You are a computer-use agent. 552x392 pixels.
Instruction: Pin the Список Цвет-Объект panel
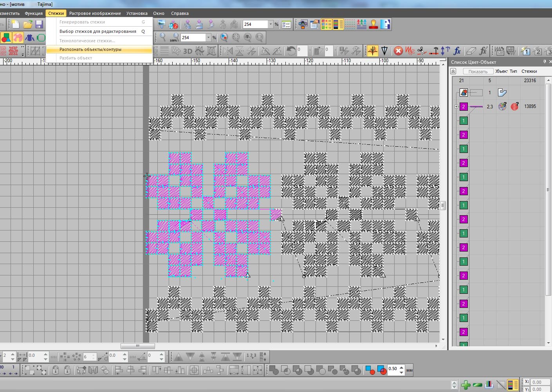(544, 62)
